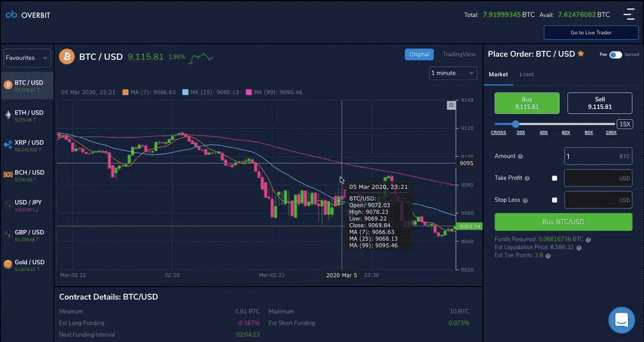644x342 pixels.
Task: Click the Overbit logo
Action: pos(28,15)
